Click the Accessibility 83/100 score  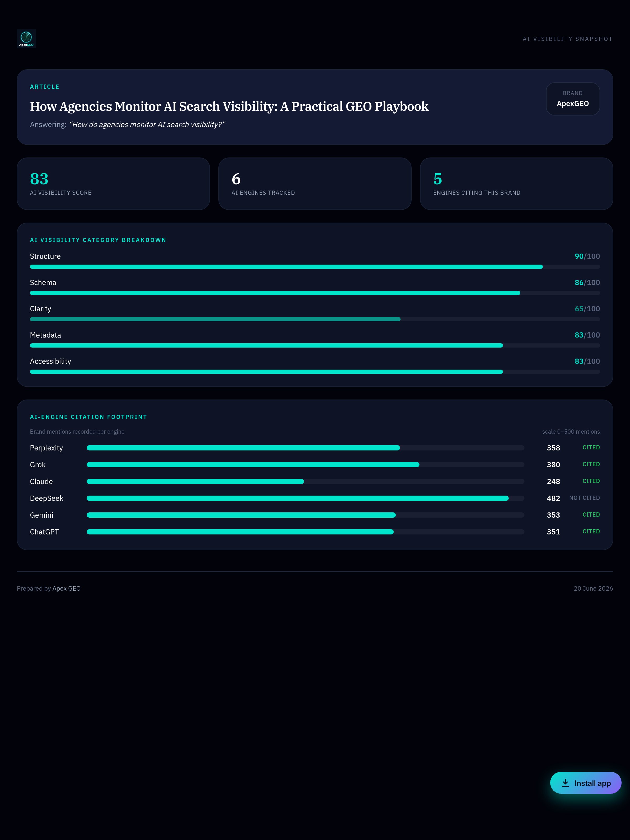(x=587, y=361)
